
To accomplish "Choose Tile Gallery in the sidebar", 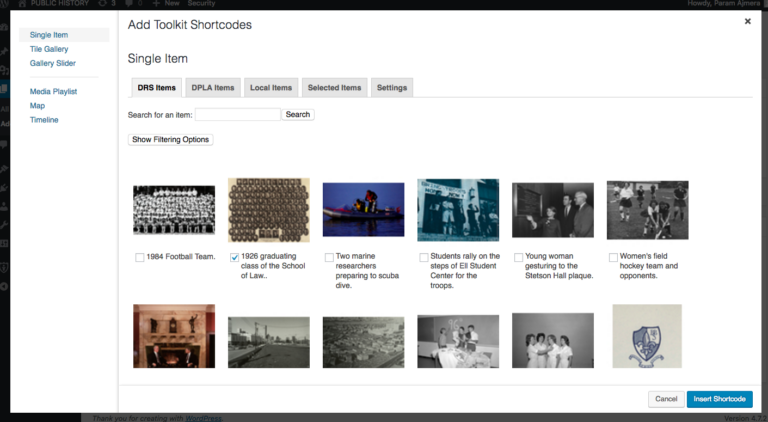I will [49, 49].
